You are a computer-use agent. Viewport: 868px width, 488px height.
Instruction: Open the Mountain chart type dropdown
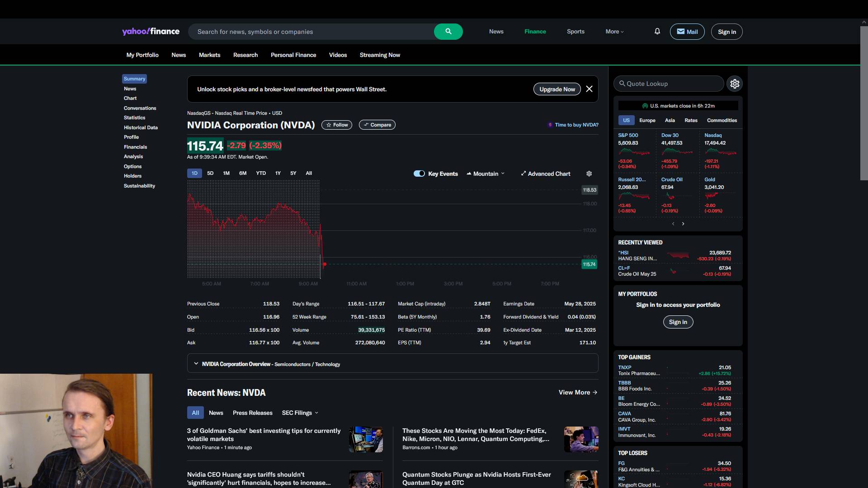[486, 174]
